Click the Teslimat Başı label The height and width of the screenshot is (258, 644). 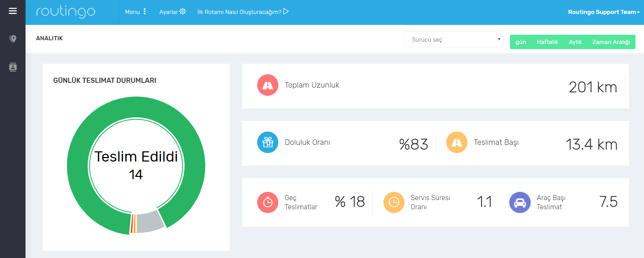click(x=496, y=142)
